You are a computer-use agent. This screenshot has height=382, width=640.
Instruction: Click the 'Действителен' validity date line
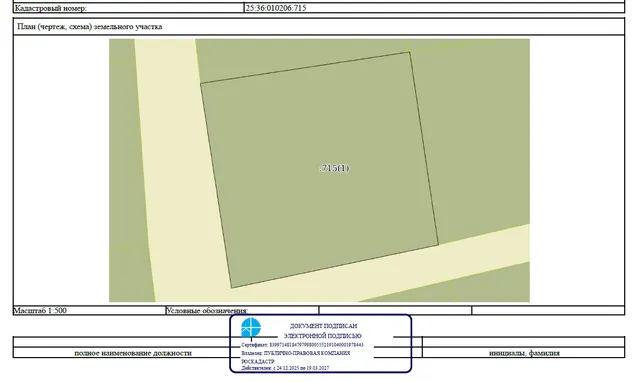click(285, 368)
